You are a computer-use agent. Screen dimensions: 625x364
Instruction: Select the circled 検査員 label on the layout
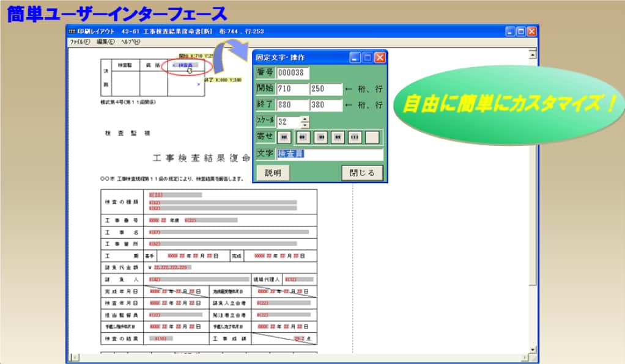click(186, 65)
